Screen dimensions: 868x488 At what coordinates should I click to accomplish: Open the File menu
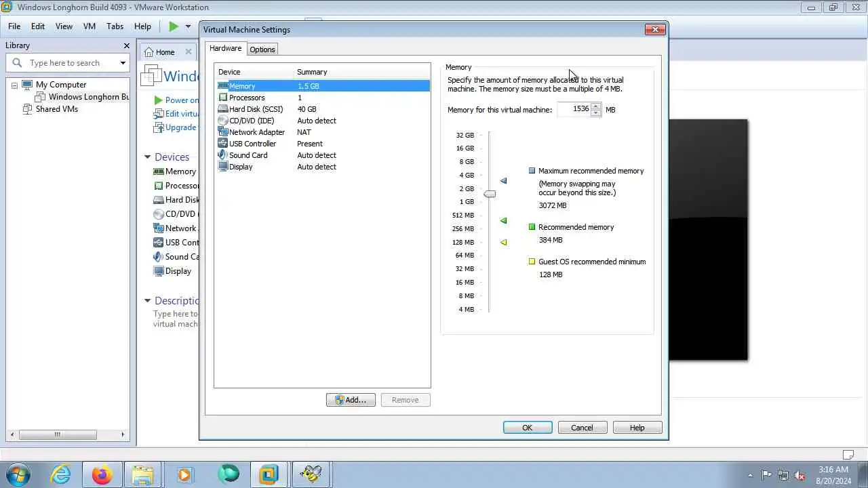[x=14, y=26]
